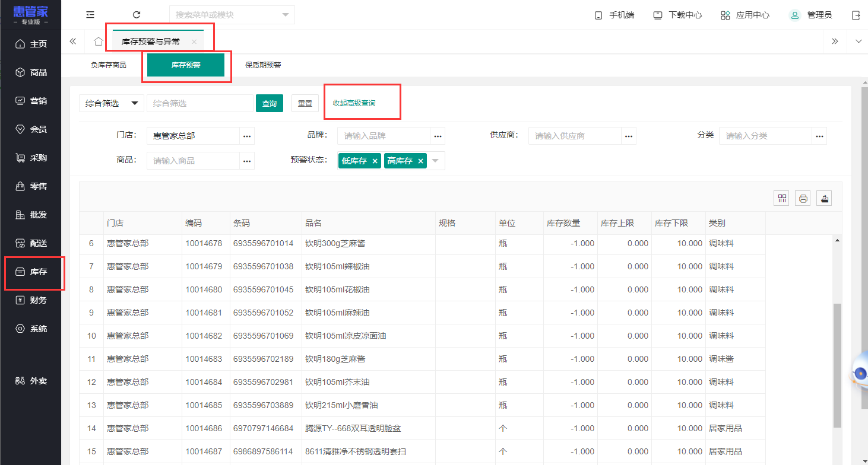
Task: Close the 库存预警与异常 tab
Action: (x=194, y=42)
